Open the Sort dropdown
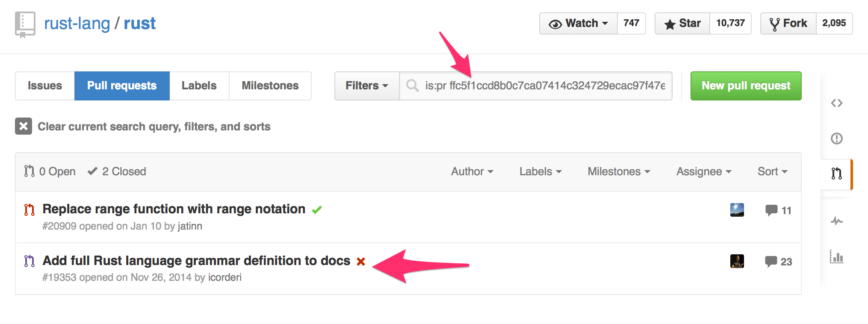The width and height of the screenshot is (868, 324). click(772, 171)
